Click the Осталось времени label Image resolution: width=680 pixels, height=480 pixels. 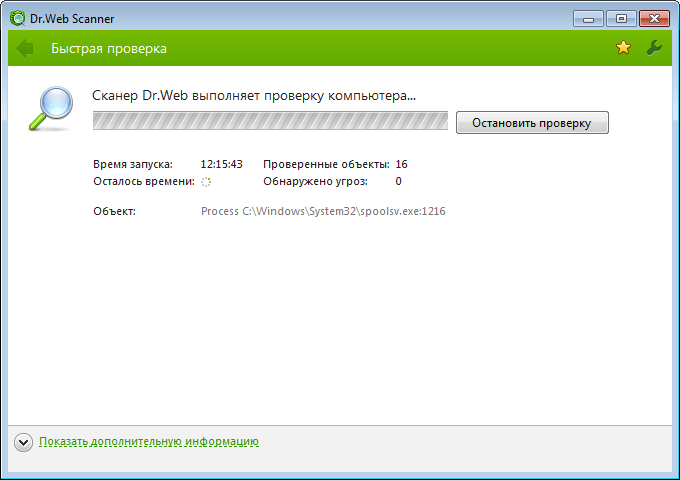tap(143, 182)
